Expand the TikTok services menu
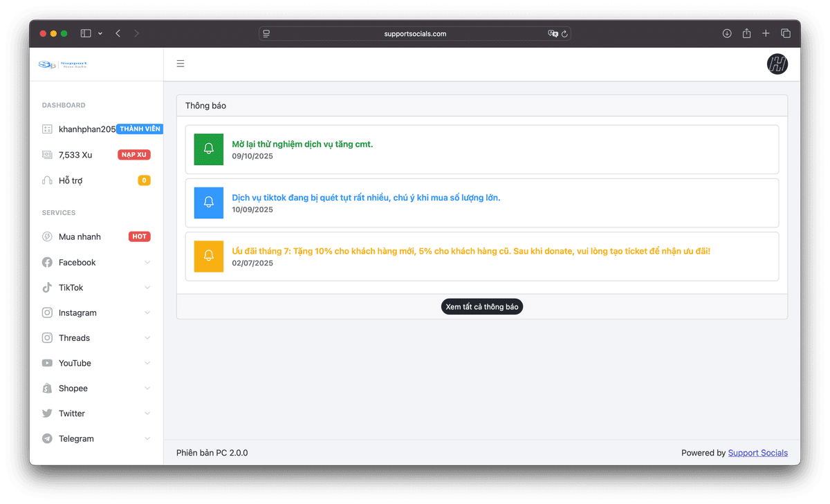Image resolution: width=830 pixels, height=504 pixels. tap(96, 288)
